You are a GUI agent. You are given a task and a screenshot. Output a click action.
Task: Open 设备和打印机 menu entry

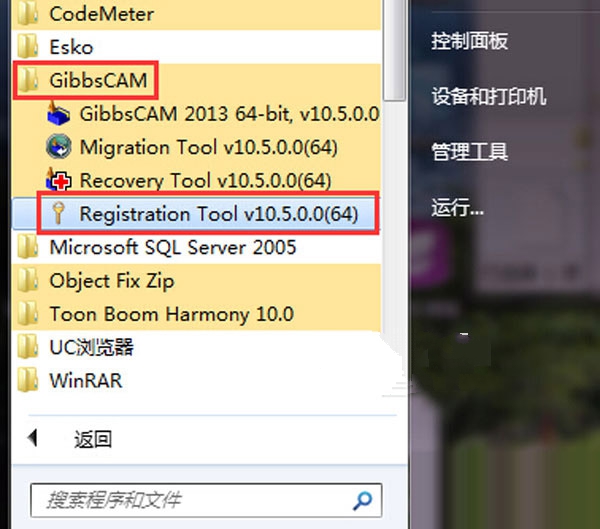pos(489,96)
